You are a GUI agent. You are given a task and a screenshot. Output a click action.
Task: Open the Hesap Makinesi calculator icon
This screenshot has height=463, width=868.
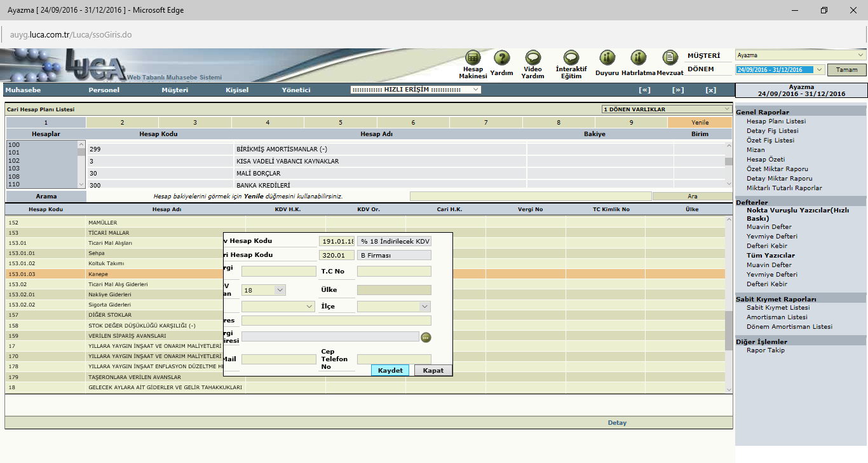pyautogui.click(x=473, y=58)
